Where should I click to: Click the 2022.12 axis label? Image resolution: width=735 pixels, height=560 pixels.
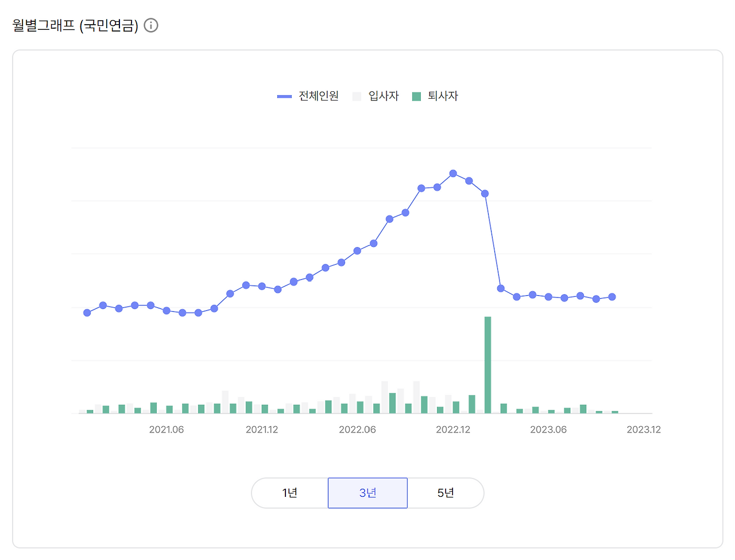click(x=453, y=429)
